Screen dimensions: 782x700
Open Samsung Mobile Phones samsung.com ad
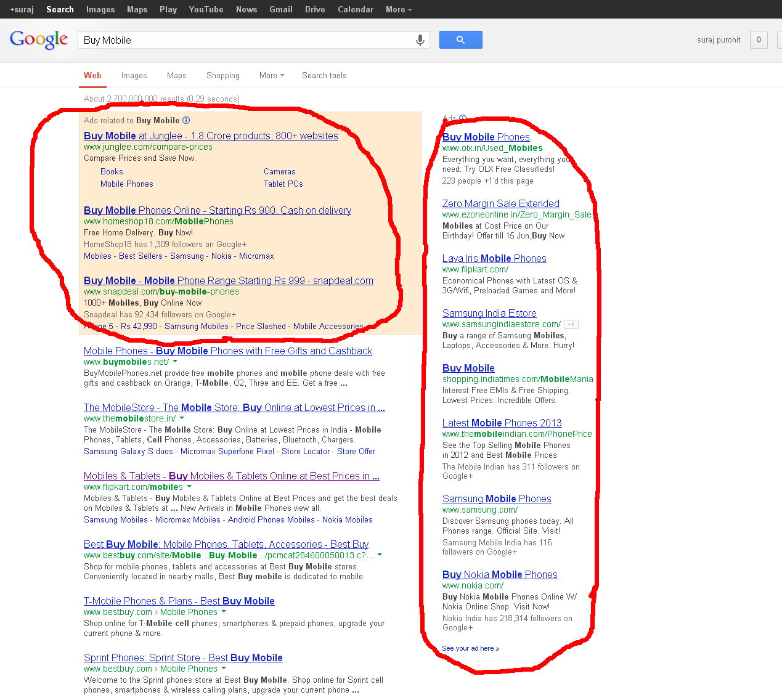(x=497, y=499)
